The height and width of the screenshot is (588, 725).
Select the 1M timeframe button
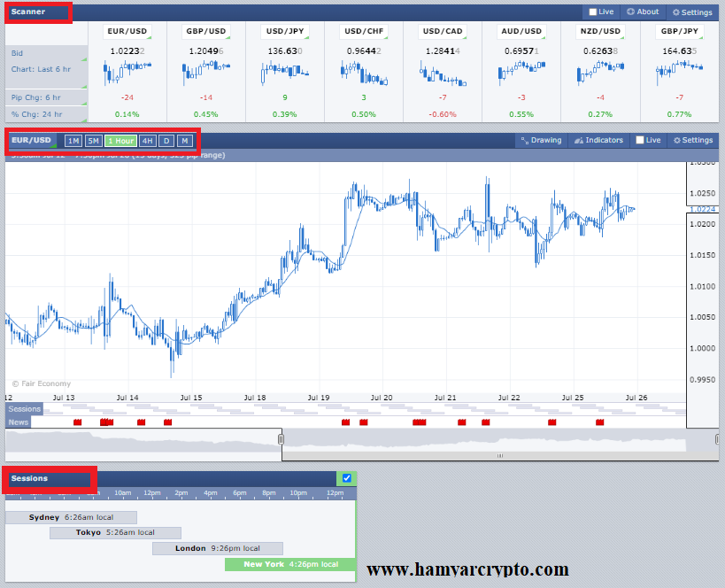pos(73,140)
